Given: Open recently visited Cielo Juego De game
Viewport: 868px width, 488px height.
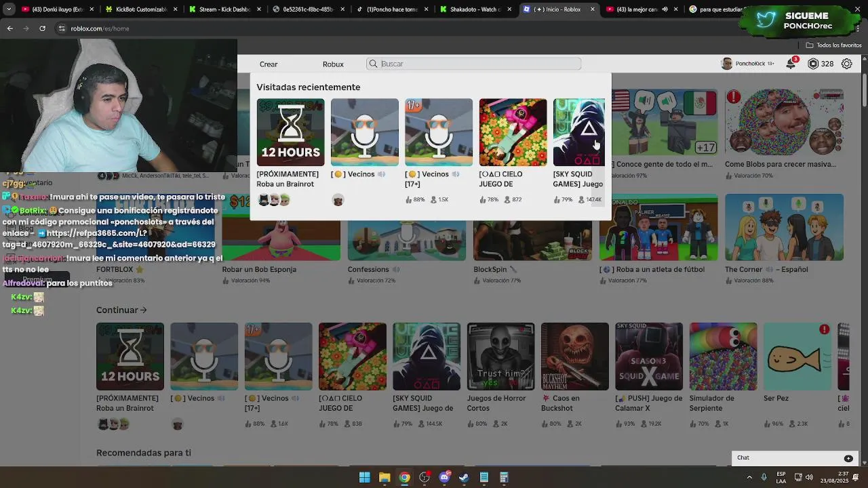Looking at the screenshot, I should 513,132.
